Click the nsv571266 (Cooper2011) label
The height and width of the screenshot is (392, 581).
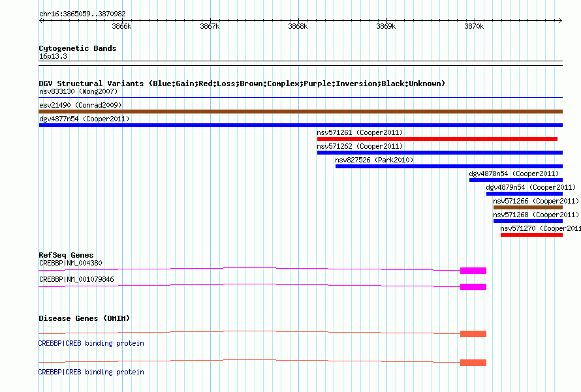(536, 201)
